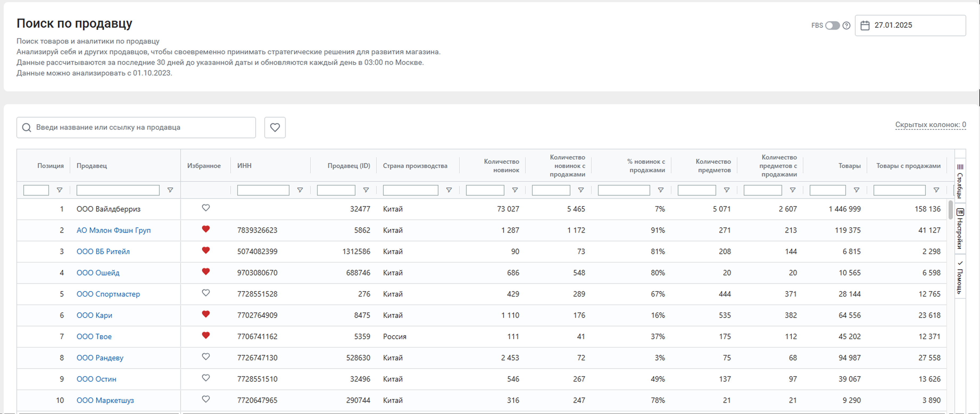Add ООО Рандеву to favorites

[x=206, y=357]
